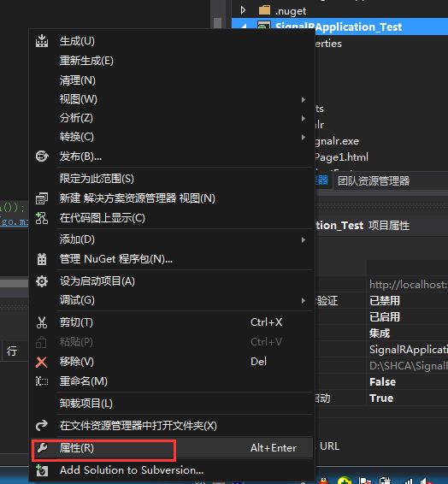Choose 限定为此范围(S)

[172, 179]
